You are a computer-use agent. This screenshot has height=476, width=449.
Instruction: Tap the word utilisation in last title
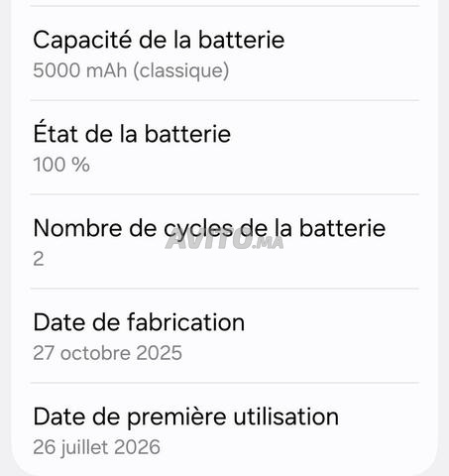coord(286,416)
